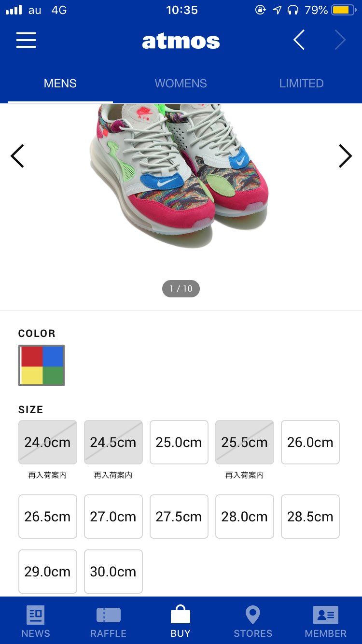Tap restock notice under 24.0cm
The width and height of the screenshot is (362, 644).
pos(47,476)
